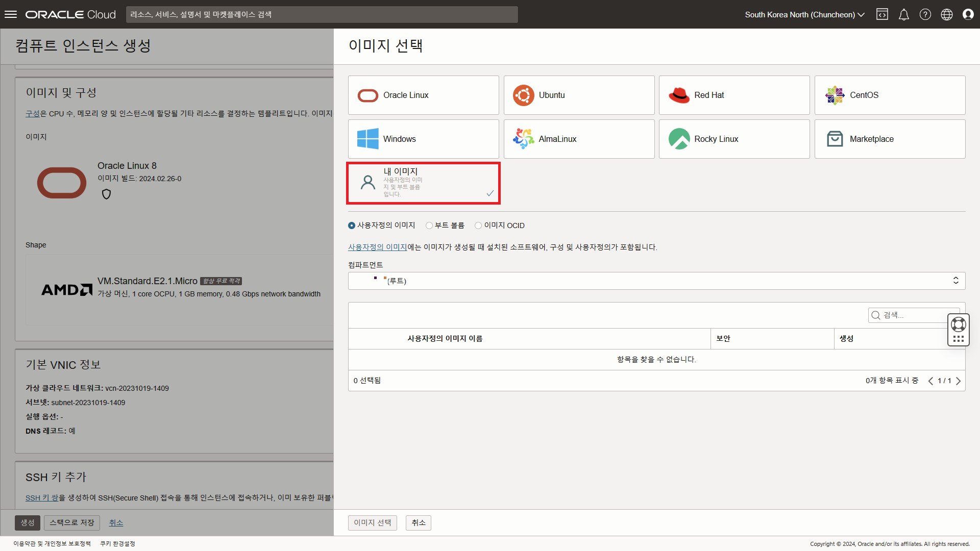Image resolution: width=980 pixels, height=551 pixels.
Task: Open the help question mark icon
Action: (925, 14)
